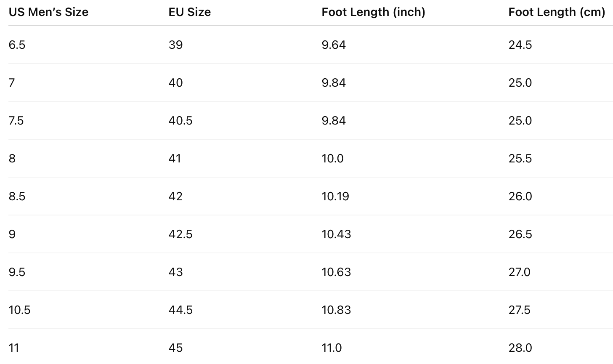The height and width of the screenshot is (364, 613).
Task: Select EU size 39 cell
Action: pos(175,45)
